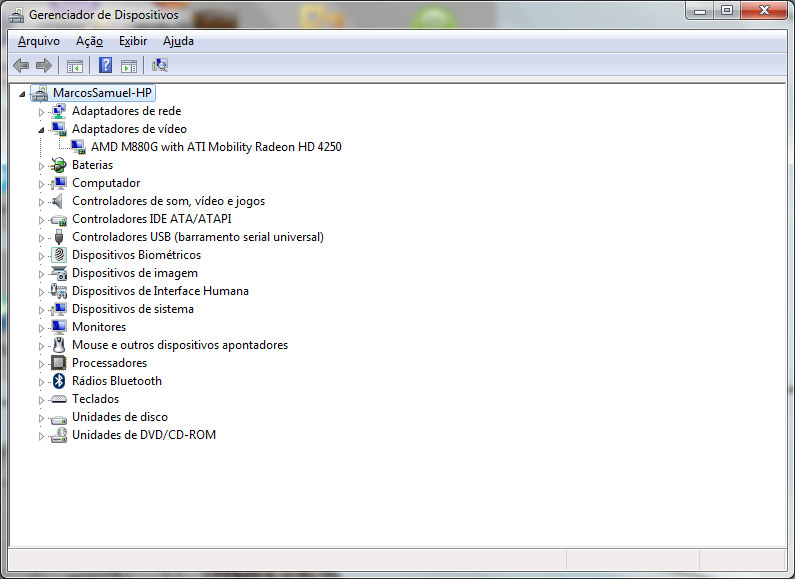Click the keyboard icon for Teclados
Viewport: 795px width, 579px height.
[59, 400]
